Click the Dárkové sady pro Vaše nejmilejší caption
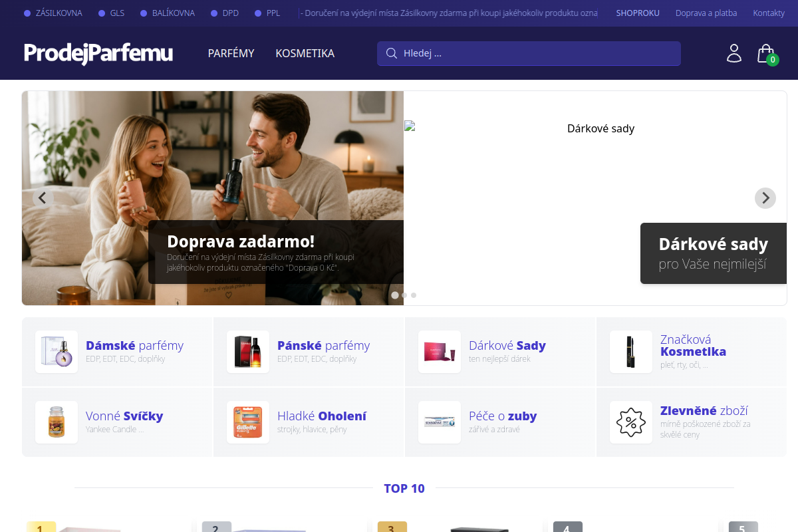Viewport: 798px width, 532px height. point(714,253)
